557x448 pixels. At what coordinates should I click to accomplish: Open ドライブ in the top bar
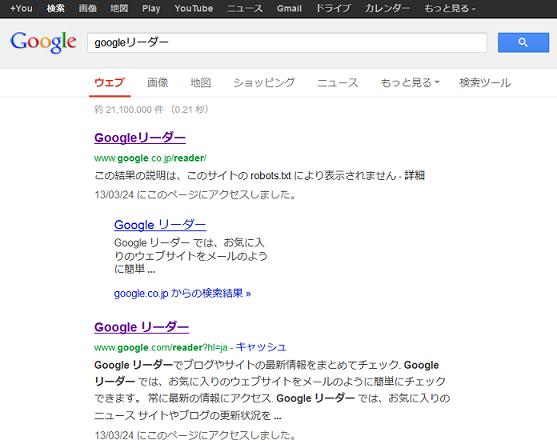coord(333,8)
